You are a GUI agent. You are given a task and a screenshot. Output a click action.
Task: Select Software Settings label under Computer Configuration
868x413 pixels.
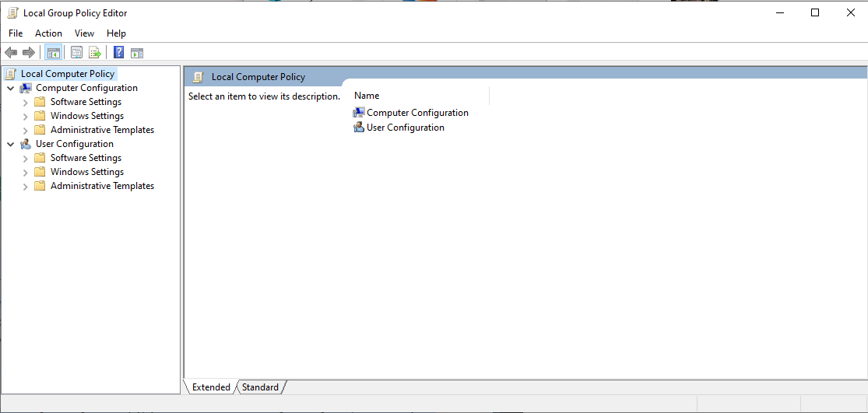86,102
